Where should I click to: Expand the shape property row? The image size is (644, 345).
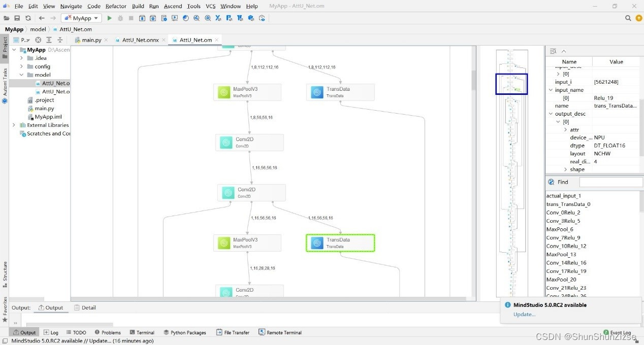(565, 169)
